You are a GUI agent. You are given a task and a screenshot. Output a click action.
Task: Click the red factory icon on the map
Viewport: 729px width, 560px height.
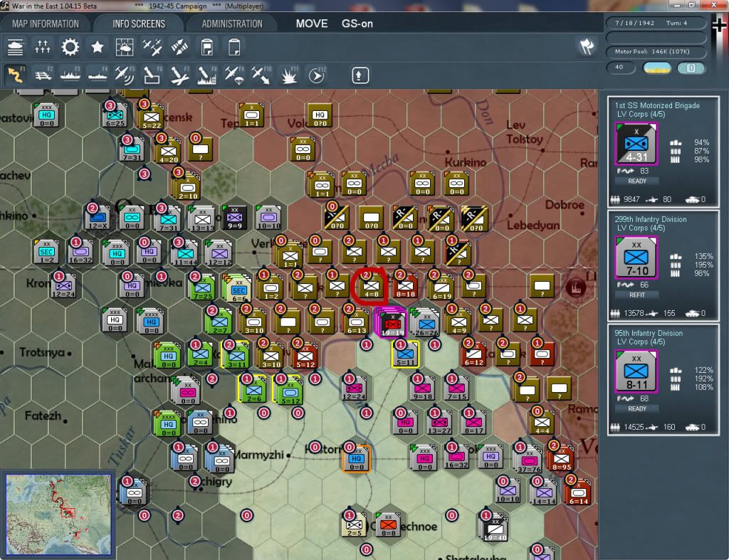pos(575,287)
